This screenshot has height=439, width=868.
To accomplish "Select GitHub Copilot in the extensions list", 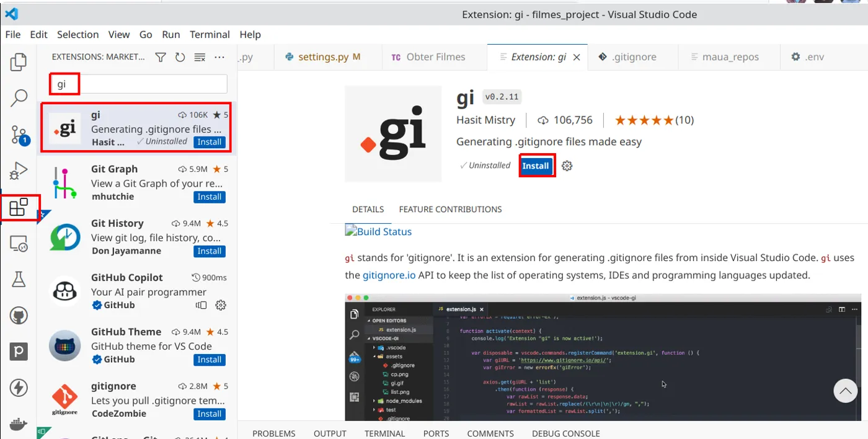I will [x=137, y=291].
